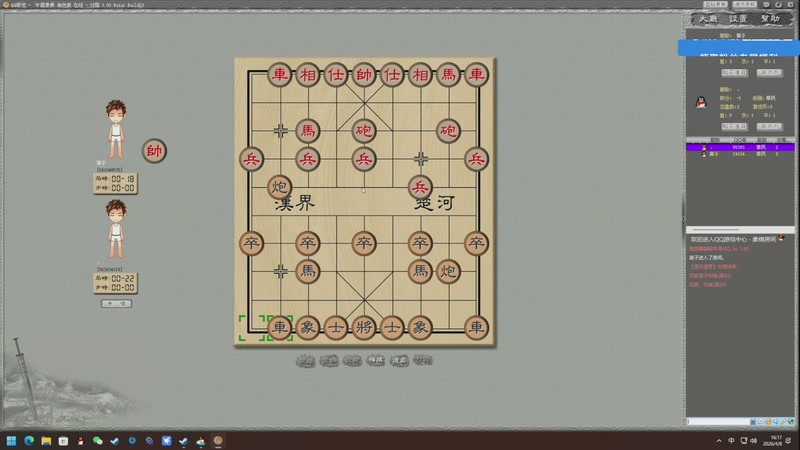The height and width of the screenshot is (450, 800).
Task: Select the black 炮 cannon beside the right horse
Action: [448, 271]
